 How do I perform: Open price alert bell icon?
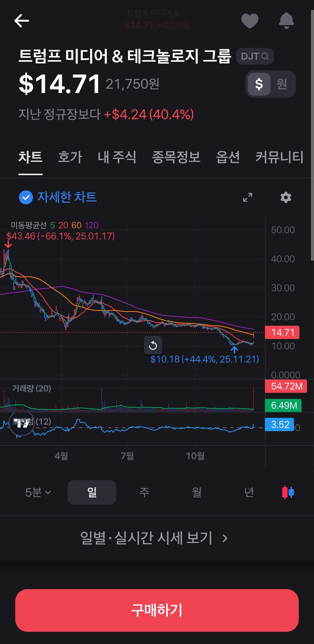(x=286, y=20)
